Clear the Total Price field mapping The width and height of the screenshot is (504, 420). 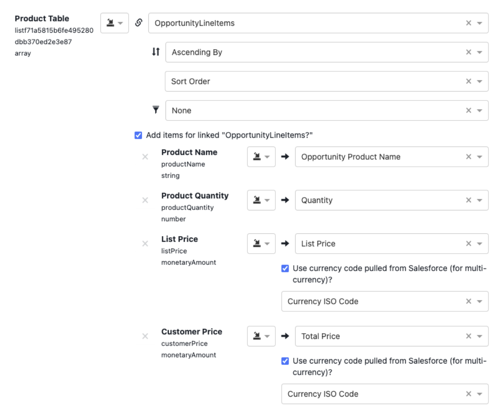pos(469,336)
